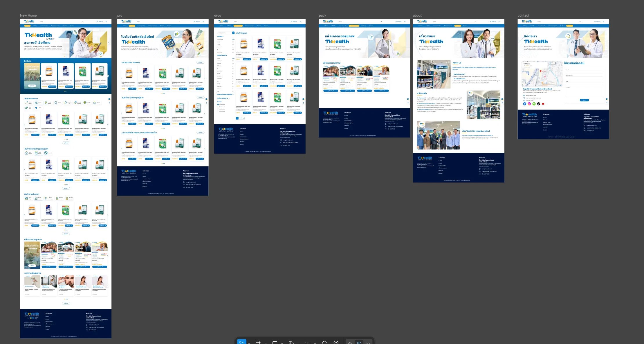Viewport: 644px width, 344px height.
Task: Click Facebook icon in contact frame
Action: (x=524, y=104)
